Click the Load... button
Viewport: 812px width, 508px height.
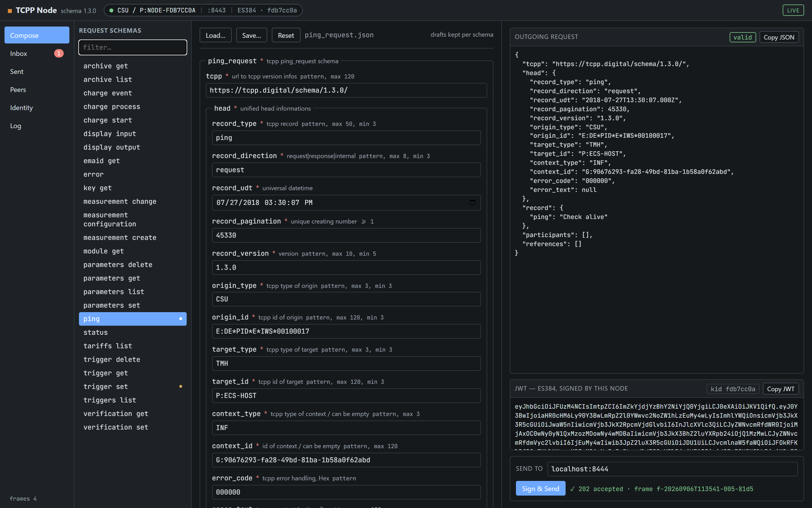(215, 35)
